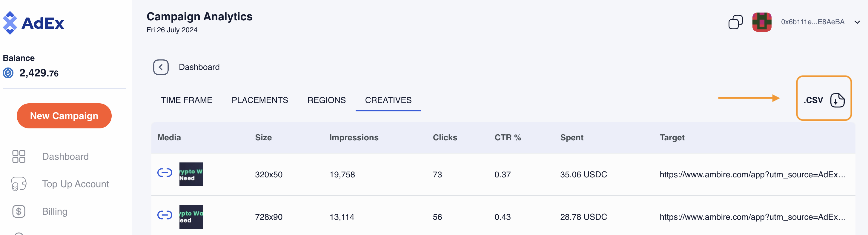Image resolution: width=868 pixels, height=235 pixels.
Task: Open the link icon for the 728x90 creative
Action: pos(165,215)
